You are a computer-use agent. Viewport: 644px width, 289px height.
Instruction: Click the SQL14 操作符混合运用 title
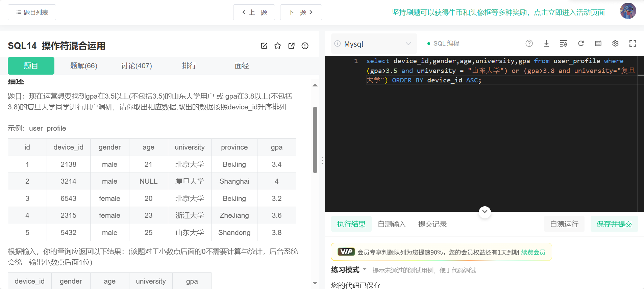57,46
